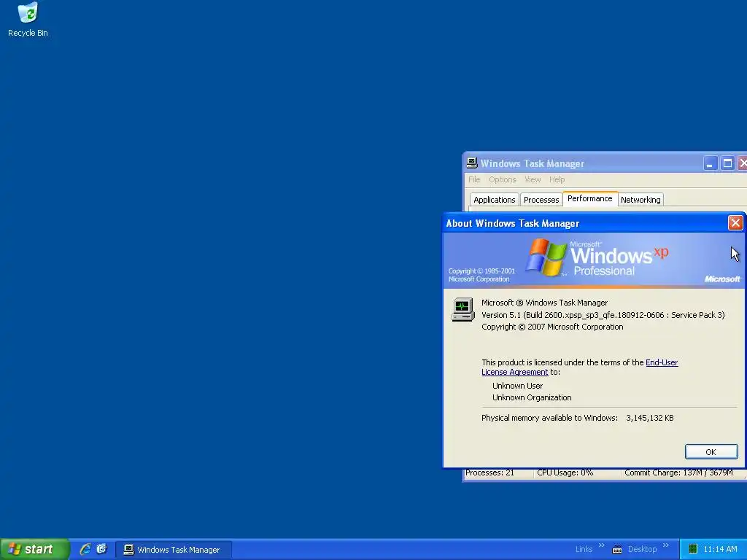Close the About Windows Task Manager dialog
The width and height of the screenshot is (747, 560).
point(735,223)
